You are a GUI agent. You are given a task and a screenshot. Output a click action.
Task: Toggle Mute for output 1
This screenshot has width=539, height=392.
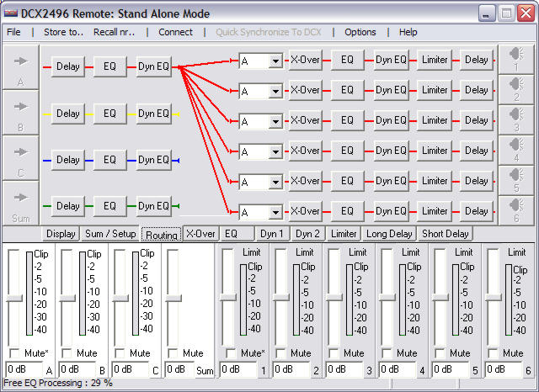(x=231, y=352)
